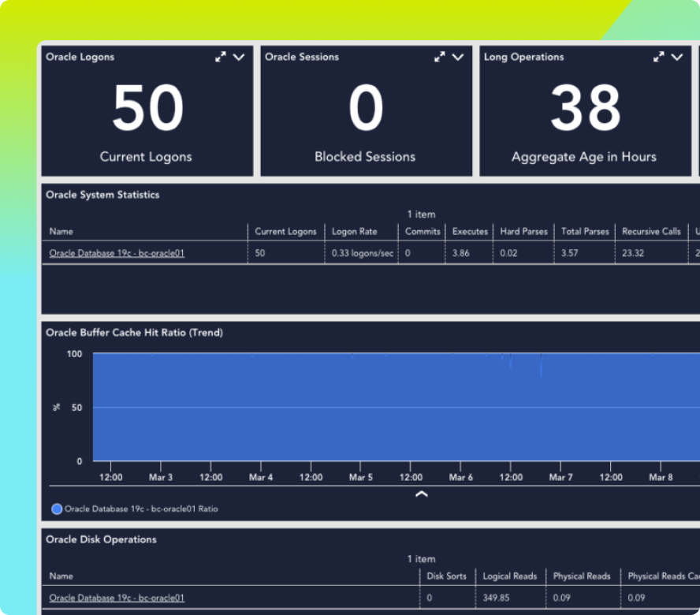Expand the Oracle Sessions widget to fullscreen
The height and width of the screenshot is (615, 700).
(440, 57)
